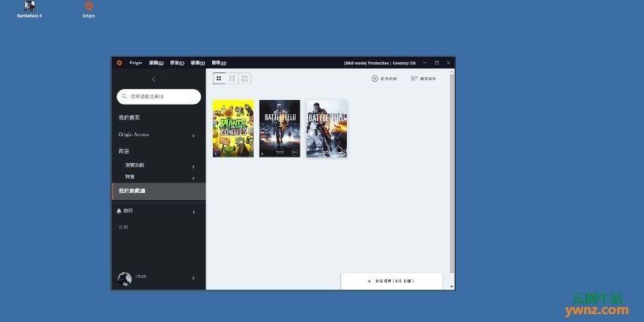The image size is (644, 322).
Task: Open the Friends (F) menu
Action: coord(177,63)
